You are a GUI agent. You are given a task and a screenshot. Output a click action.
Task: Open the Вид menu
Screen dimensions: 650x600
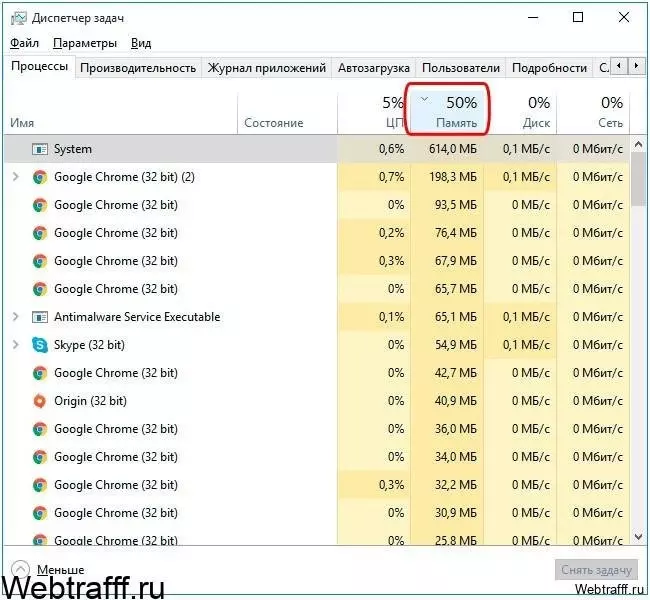coord(141,43)
